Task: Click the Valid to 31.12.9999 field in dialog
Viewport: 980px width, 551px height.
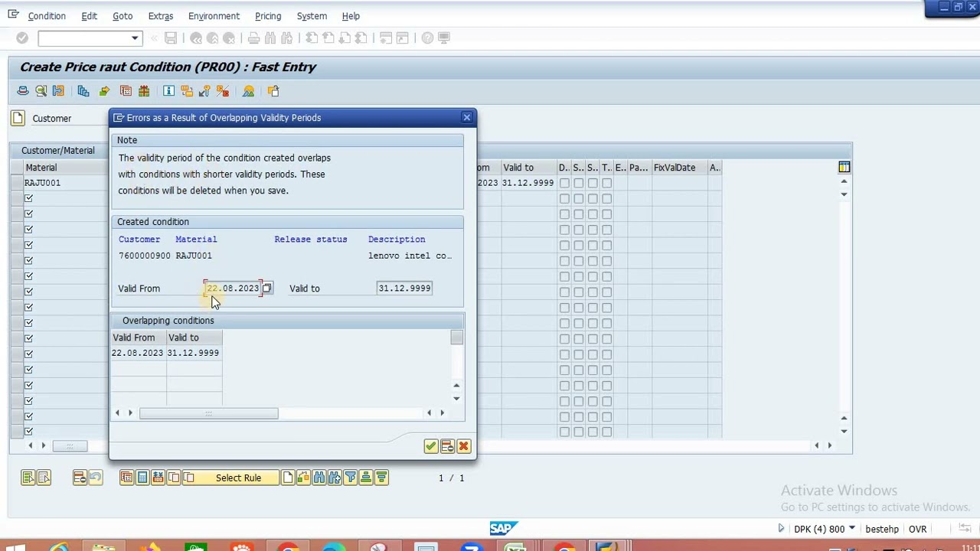Action: point(404,289)
